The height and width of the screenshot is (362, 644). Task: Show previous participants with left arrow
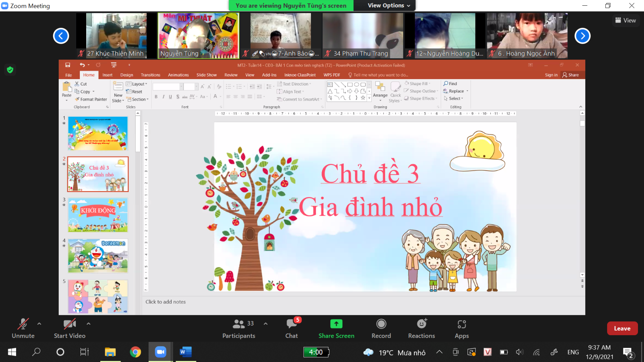61,36
